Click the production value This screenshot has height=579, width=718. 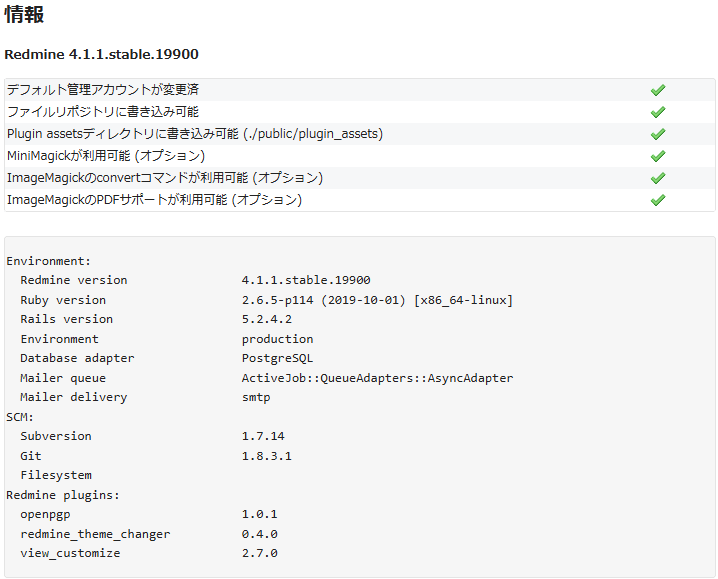[x=277, y=339]
